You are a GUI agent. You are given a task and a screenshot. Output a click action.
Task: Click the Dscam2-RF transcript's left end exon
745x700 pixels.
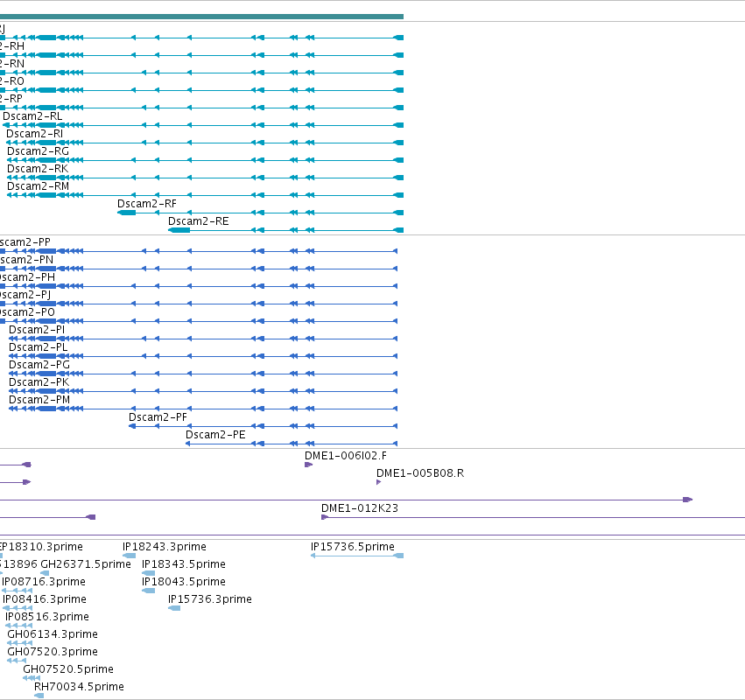[x=126, y=213]
